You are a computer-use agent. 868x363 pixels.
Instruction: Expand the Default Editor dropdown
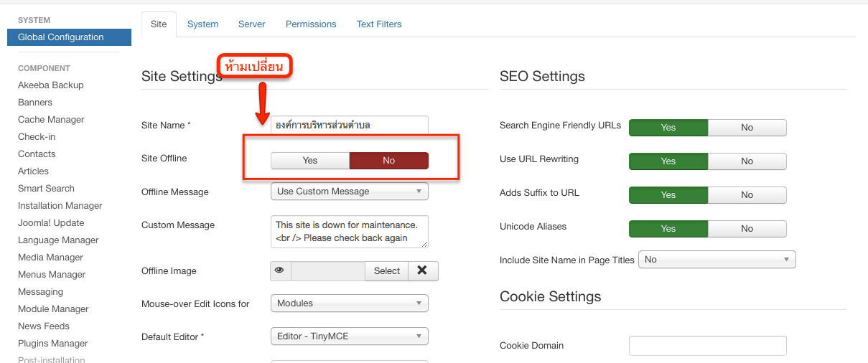tap(350, 336)
